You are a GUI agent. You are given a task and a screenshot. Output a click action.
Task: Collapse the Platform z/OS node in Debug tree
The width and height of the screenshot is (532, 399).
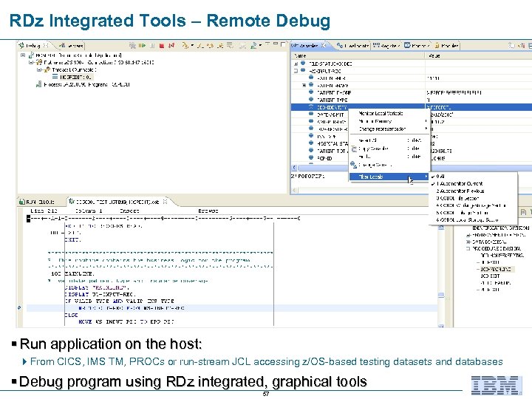(x=31, y=62)
